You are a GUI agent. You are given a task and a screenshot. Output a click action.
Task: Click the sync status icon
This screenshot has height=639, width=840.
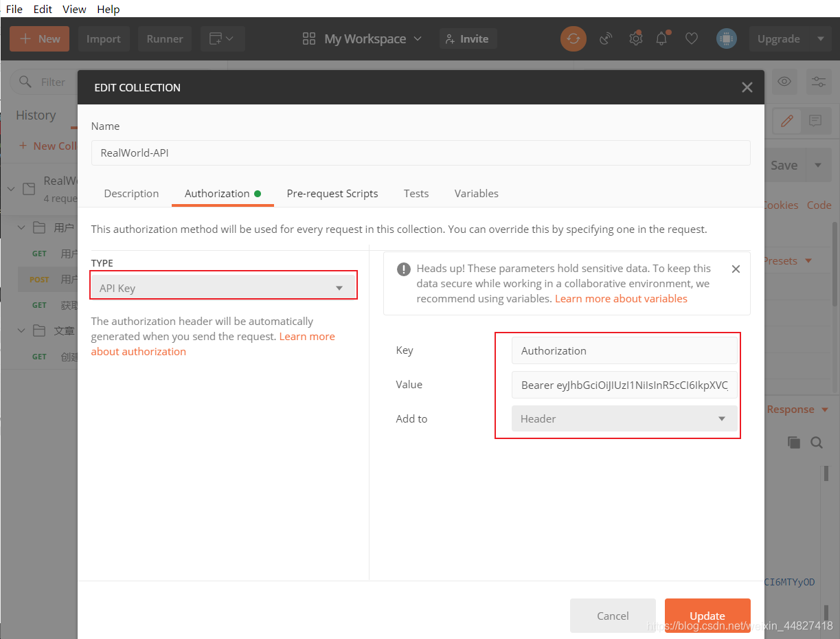point(574,39)
